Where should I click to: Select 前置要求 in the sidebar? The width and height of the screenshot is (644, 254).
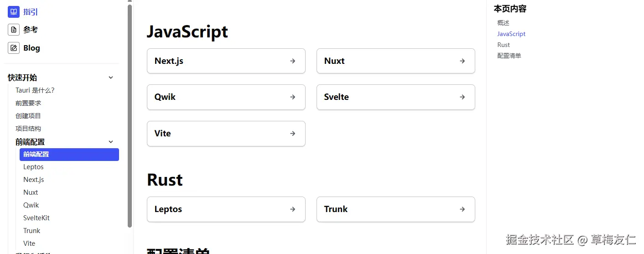[x=28, y=103]
